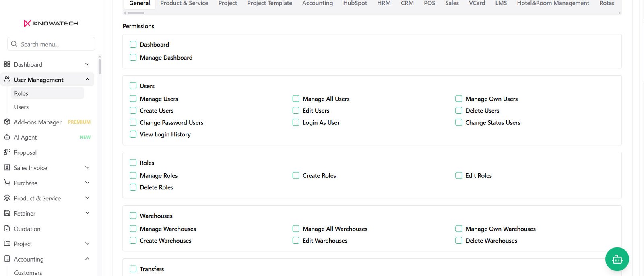The image size is (644, 276).
Task: Enable Manage All Users permission
Action: [296, 99]
